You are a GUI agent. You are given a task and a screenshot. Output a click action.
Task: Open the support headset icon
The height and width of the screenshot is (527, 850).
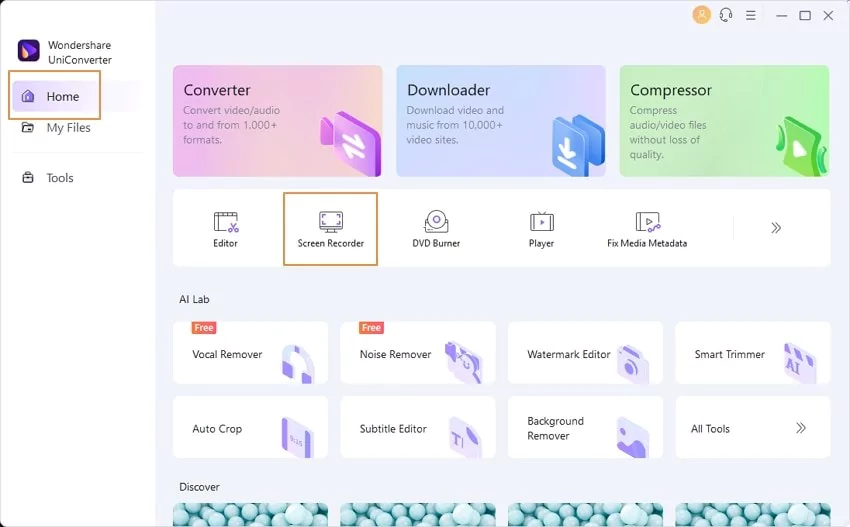tap(726, 15)
